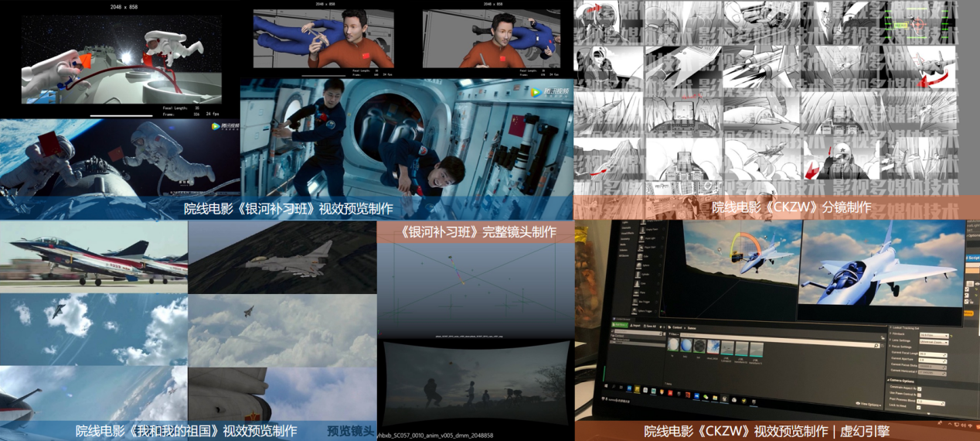Viewport: 980px width, 441px height.
Task: Click the Current Aperture value field
Action: coord(933,361)
